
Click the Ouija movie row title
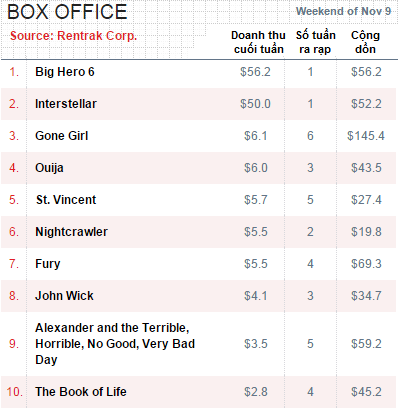pos(49,168)
